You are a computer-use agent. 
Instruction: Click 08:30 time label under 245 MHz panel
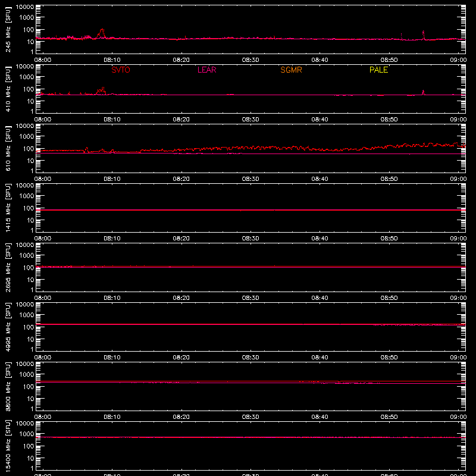click(250, 60)
